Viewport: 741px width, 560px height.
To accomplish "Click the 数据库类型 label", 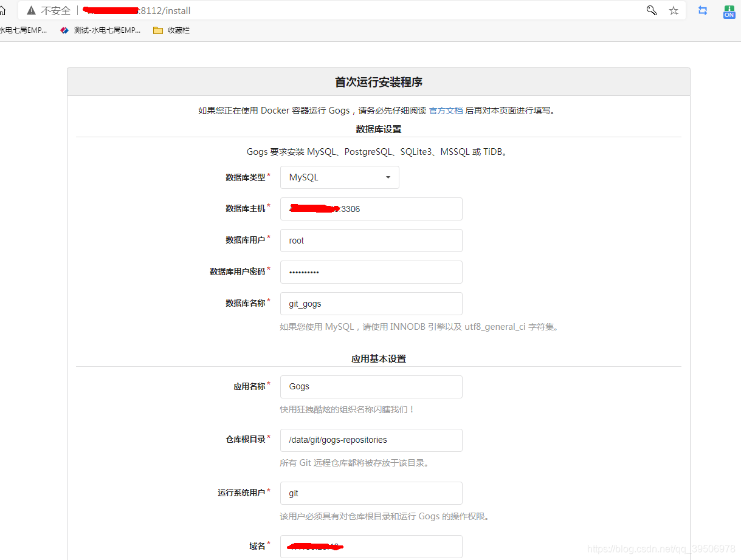I will pos(246,177).
